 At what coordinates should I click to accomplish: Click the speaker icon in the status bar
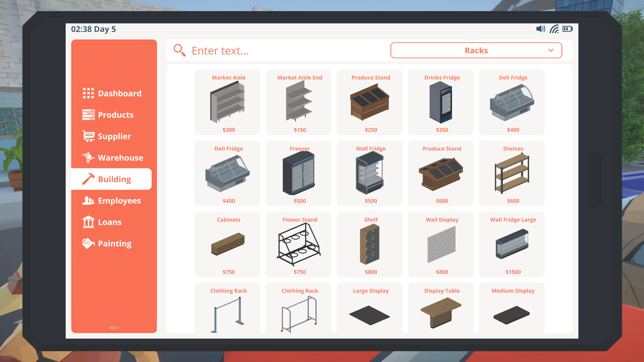click(x=540, y=29)
